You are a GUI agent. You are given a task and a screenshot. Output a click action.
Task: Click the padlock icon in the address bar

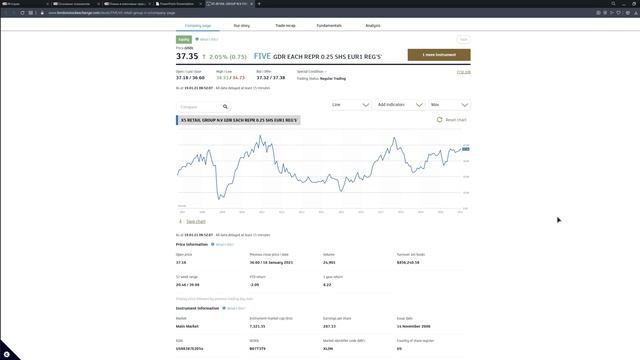click(x=42, y=13)
